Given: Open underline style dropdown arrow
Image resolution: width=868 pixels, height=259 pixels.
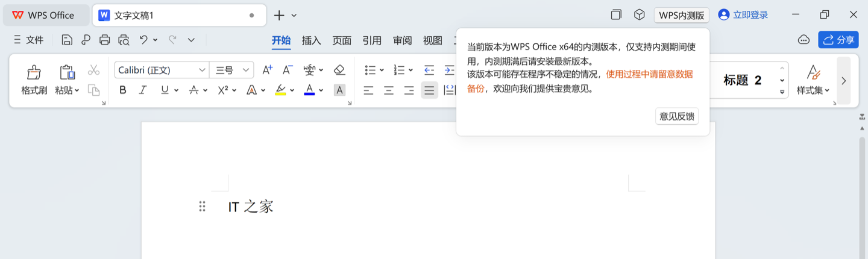Looking at the screenshot, I should point(176,90).
